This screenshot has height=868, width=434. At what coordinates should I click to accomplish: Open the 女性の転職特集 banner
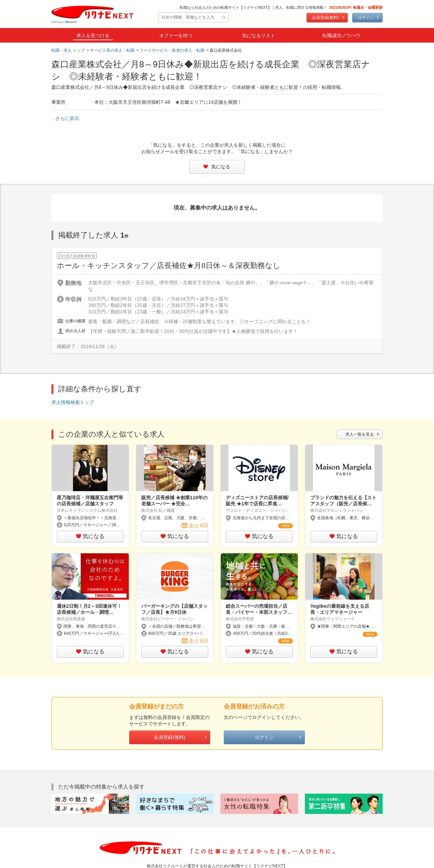(259, 804)
